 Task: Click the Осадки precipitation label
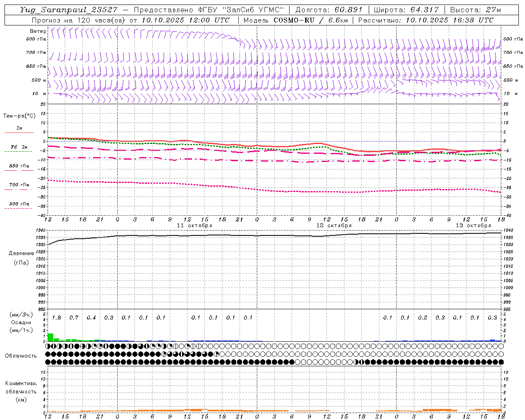[21, 322]
